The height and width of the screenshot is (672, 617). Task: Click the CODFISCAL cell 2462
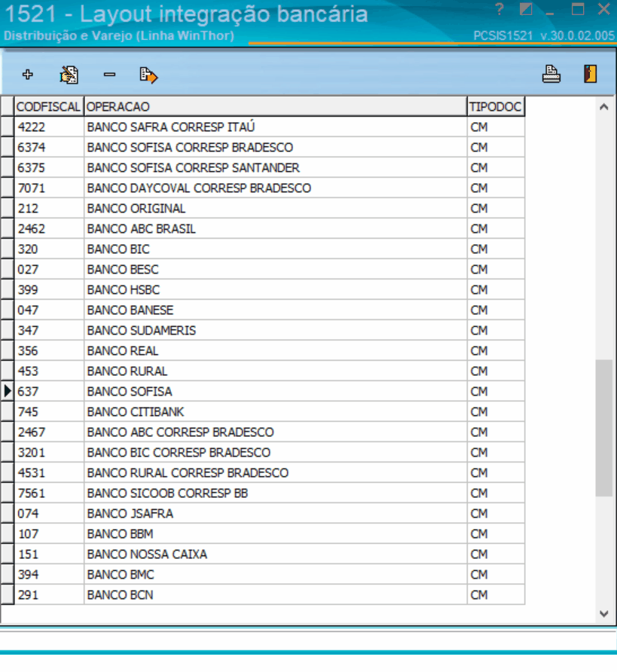[x=49, y=229]
